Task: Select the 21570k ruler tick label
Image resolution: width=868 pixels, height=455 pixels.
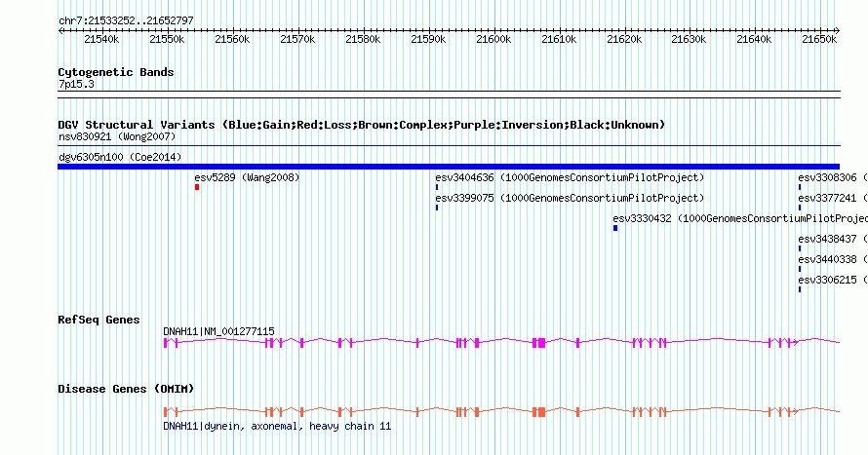Action: pos(297,39)
